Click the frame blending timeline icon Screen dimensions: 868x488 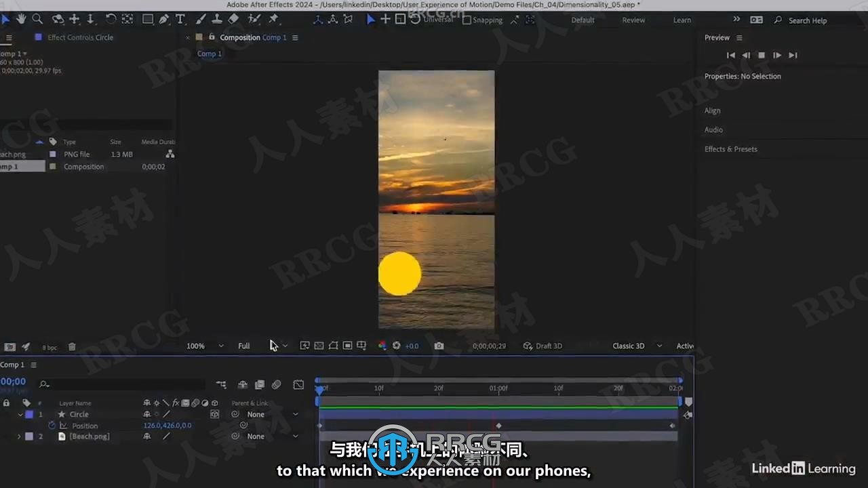(x=259, y=385)
